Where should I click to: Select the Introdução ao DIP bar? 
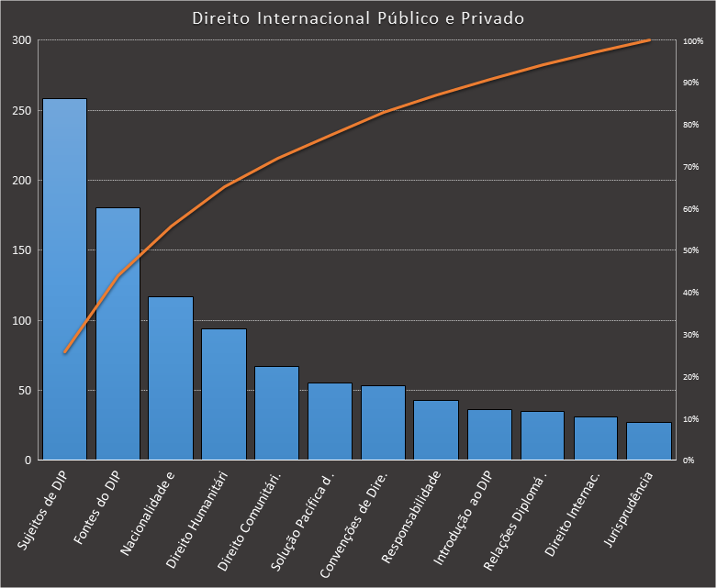[489, 435]
